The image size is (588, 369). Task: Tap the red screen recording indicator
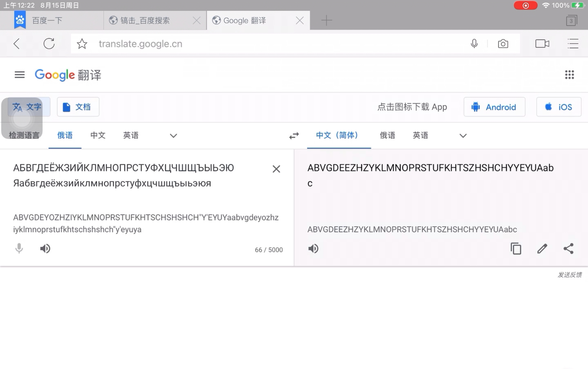pyautogui.click(x=525, y=5)
